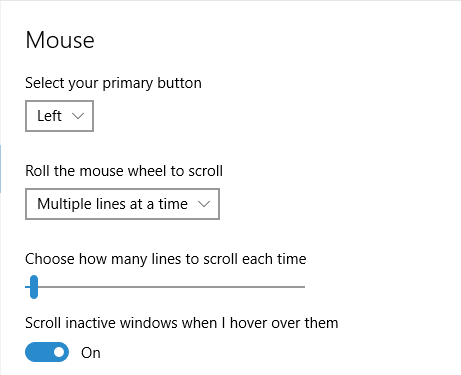Click the Select your primary button label

[113, 83]
